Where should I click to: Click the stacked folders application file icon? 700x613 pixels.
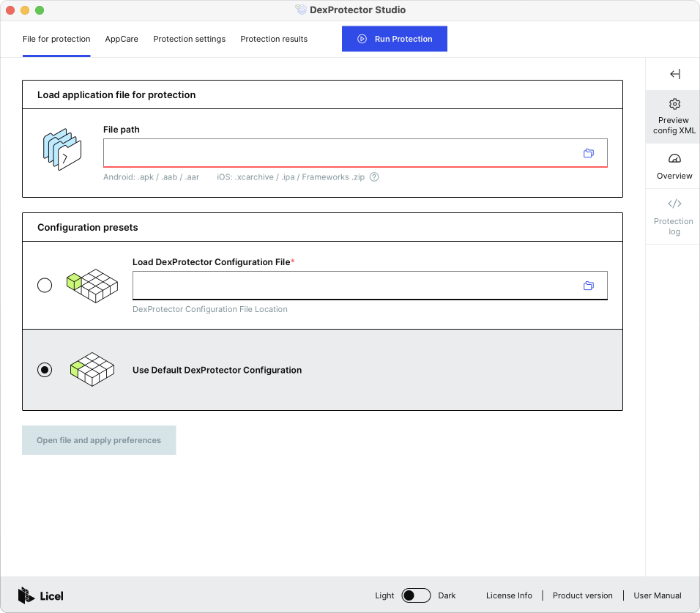click(x=62, y=149)
